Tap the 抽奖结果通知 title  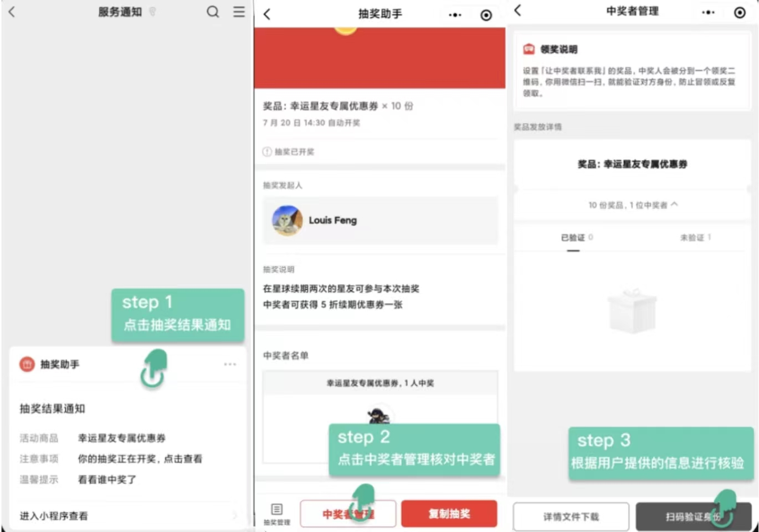tap(52, 409)
